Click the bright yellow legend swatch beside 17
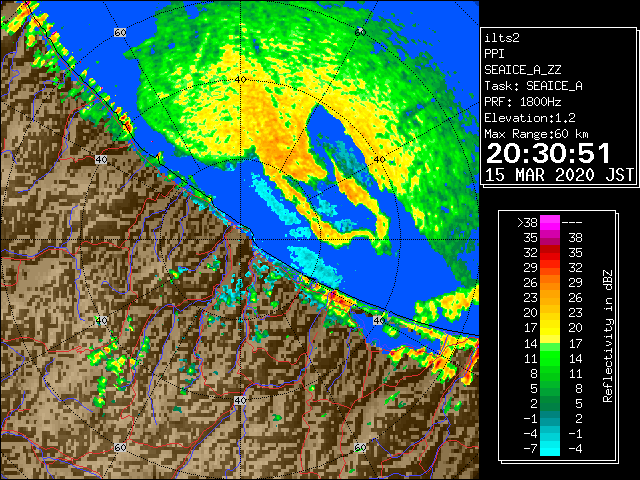640x480 pixels. click(x=550, y=329)
